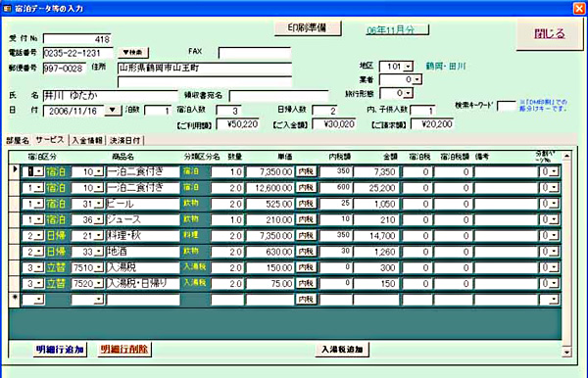Click the ご請求額 value ¥20,200

(x=432, y=124)
